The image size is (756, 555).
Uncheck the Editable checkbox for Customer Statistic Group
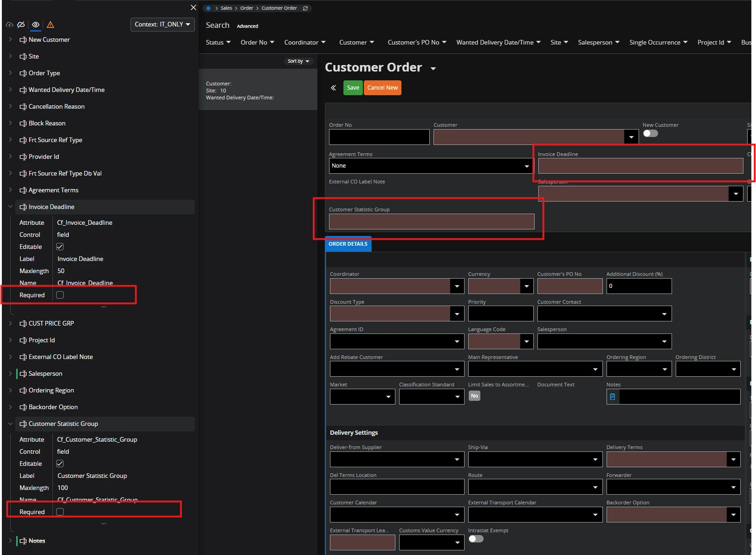[x=59, y=463]
